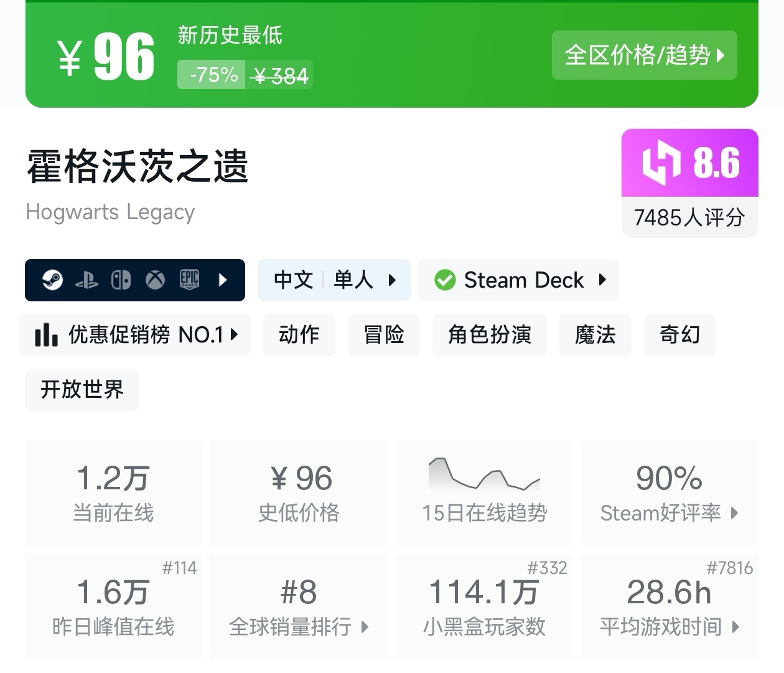Expand the Steam好评率 details arrow
784x673 pixels.
[735, 513]
